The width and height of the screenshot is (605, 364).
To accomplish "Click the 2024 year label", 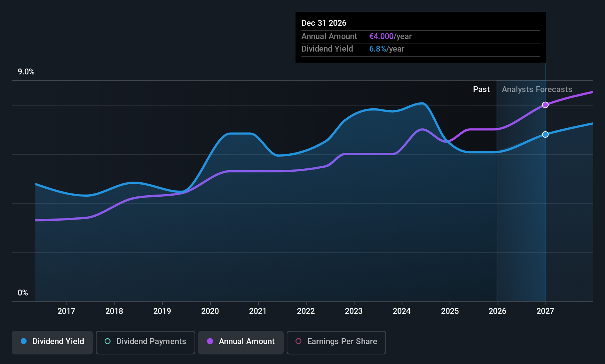I will tap(402, 311).
